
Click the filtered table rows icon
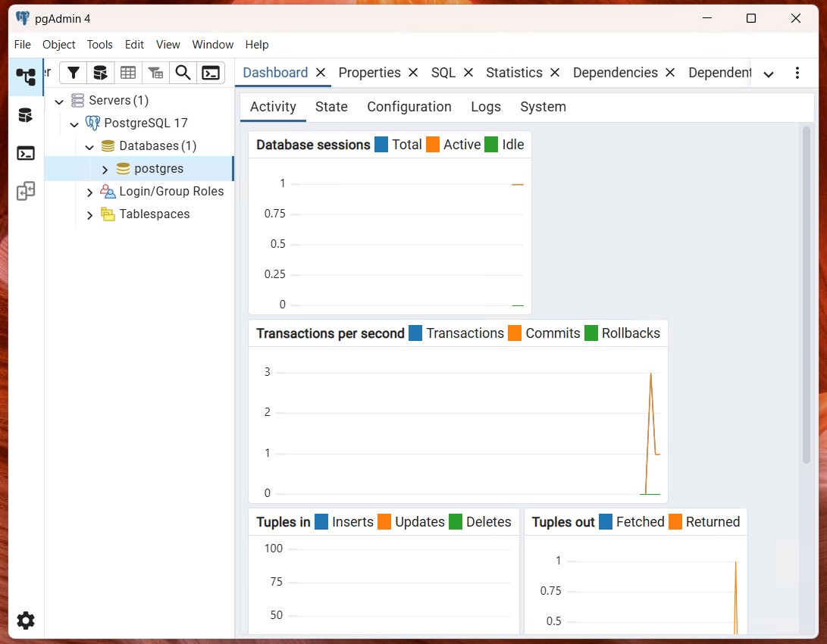[155, 73]
